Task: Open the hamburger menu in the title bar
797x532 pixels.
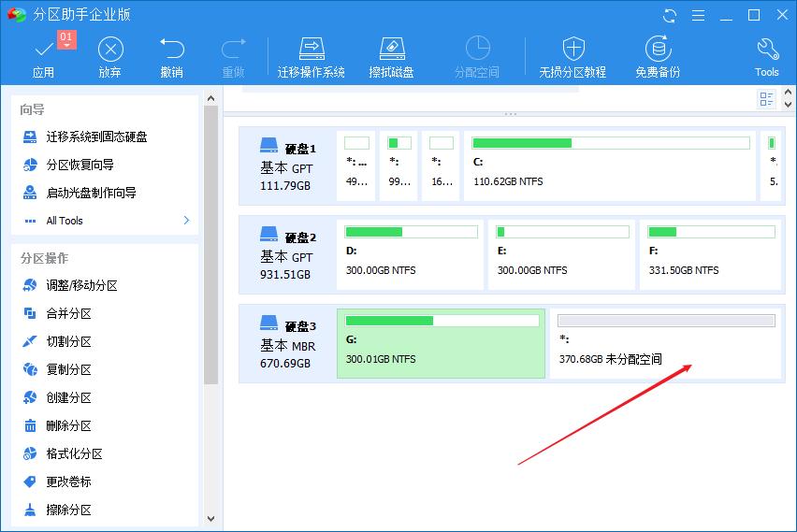Action: click(699, 15)
